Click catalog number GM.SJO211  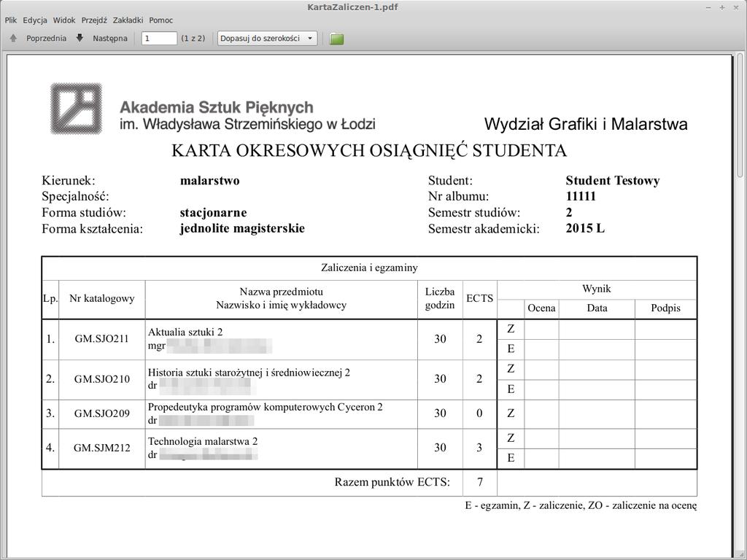coord(102,339)
